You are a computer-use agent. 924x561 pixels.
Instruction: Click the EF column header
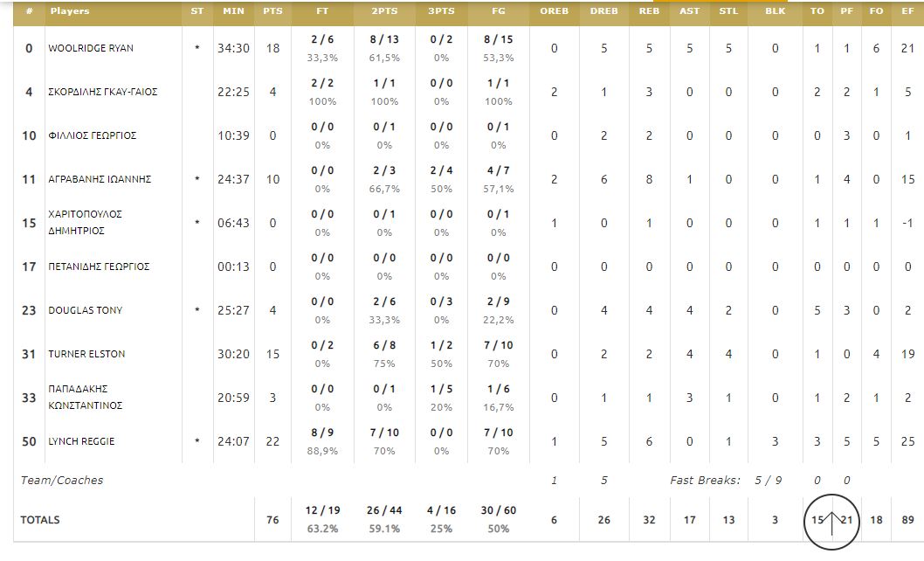point(907,11)
